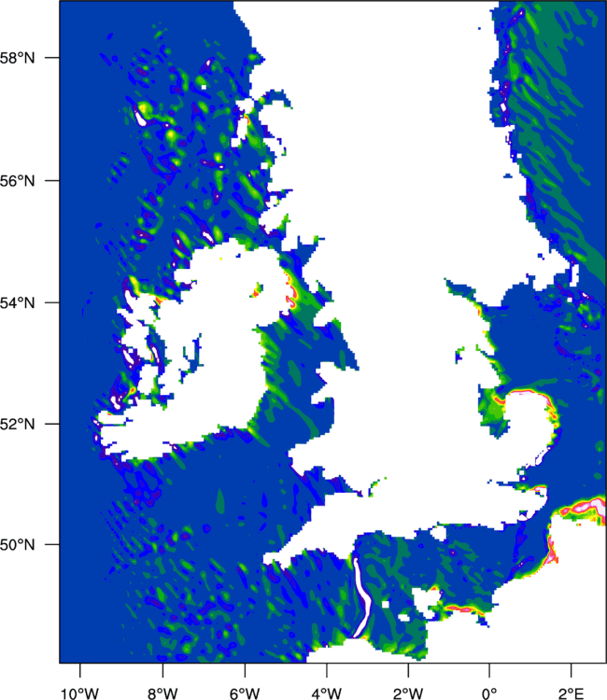607x700 pixels.
Task: Click the 6°W longitude label
Action: click(x=245, y=693)
